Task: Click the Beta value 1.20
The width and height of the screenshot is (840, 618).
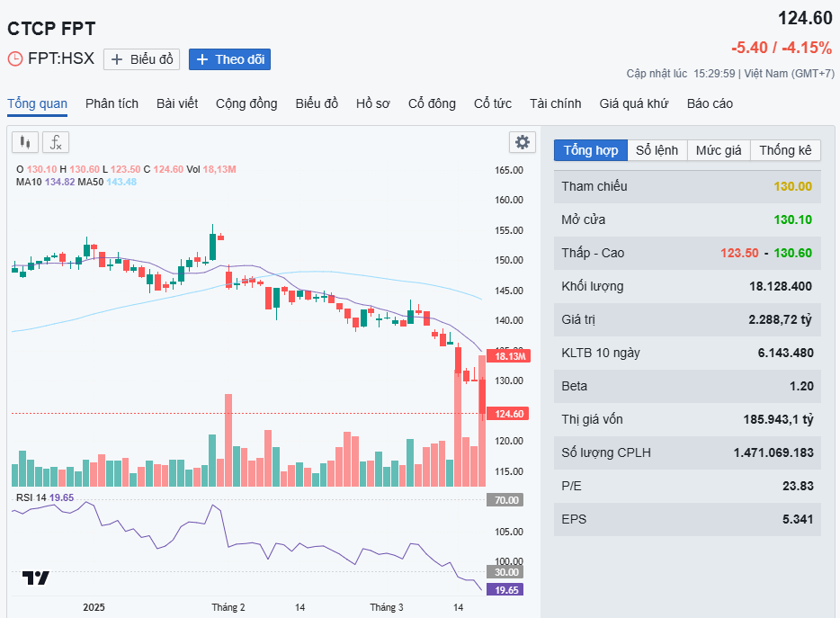Action: (801, 386)
